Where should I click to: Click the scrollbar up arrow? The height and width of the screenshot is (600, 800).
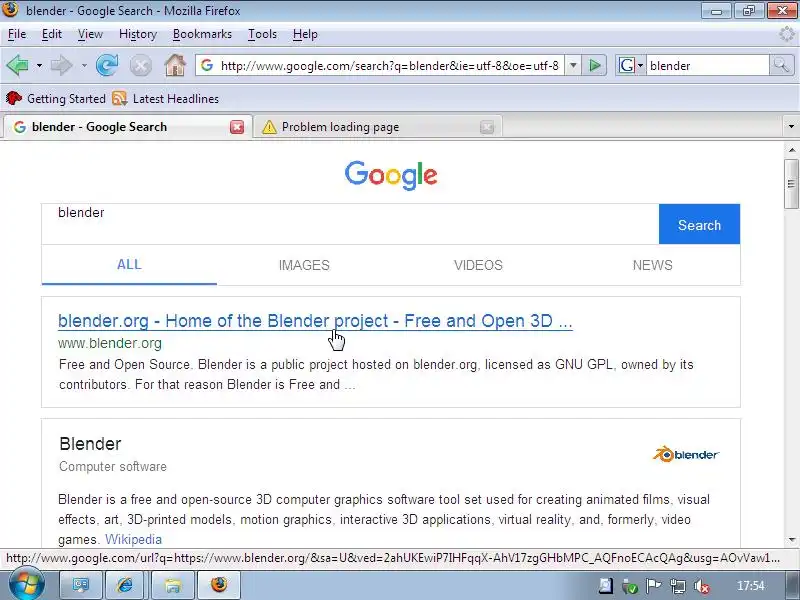point(791,150)
